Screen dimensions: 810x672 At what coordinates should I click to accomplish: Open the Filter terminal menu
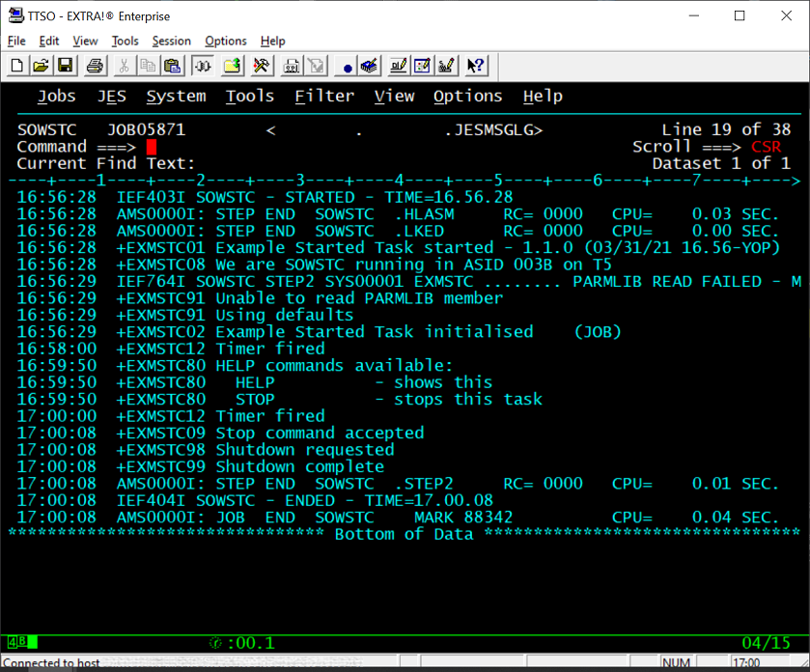tap(324, 97)
